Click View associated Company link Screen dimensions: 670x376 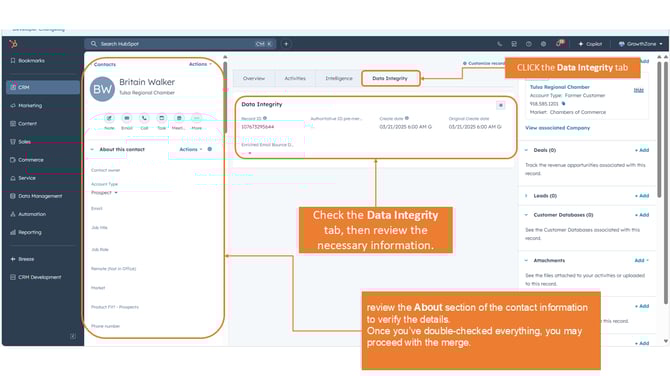(x=557, y=128)
